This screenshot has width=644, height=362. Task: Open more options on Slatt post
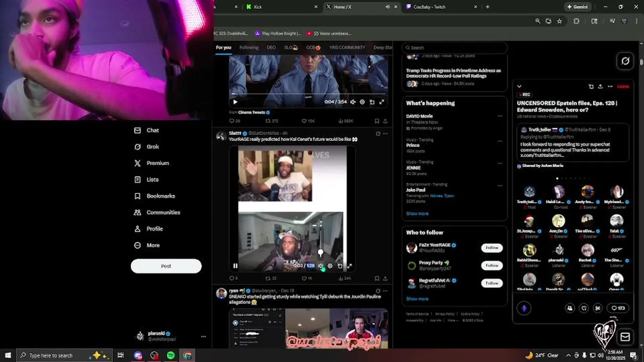[x=385, y=134]
